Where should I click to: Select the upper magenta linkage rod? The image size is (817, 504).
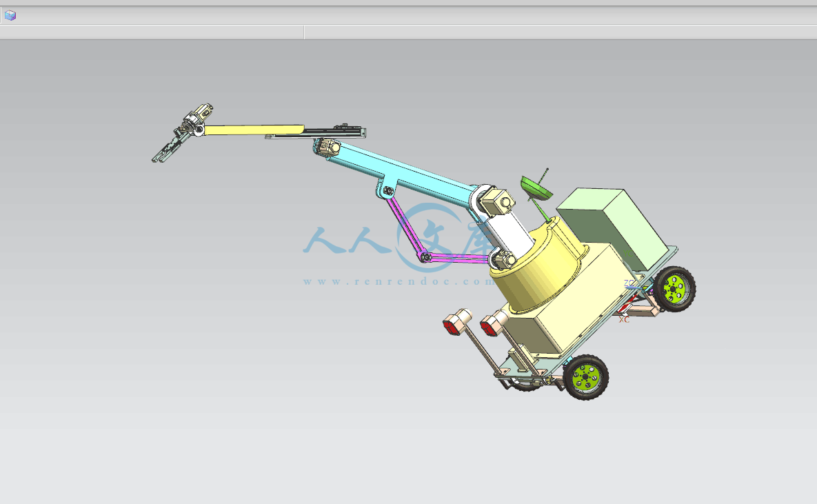(x=404, y=225)
